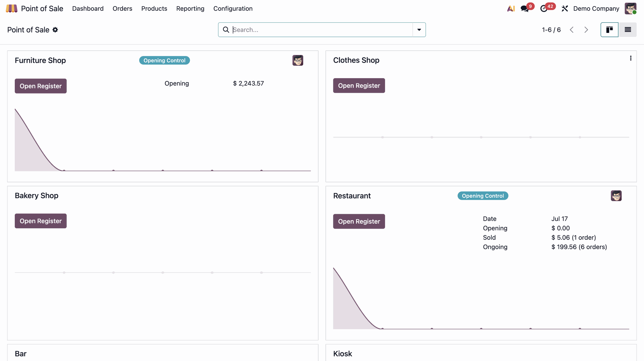Open Clothes Shop three-dot menu
The height and width of the screenshot is (361, 644).
[631, 58]
